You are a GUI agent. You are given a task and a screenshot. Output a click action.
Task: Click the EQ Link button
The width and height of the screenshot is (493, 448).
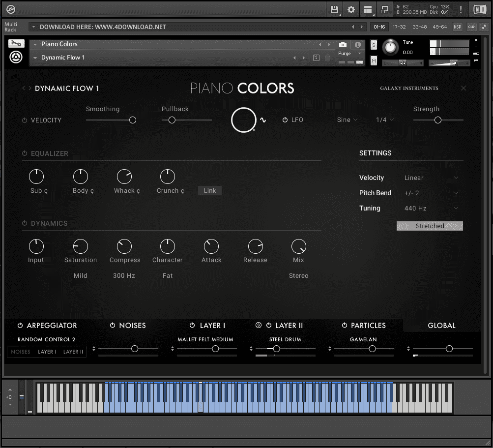click(210, 190)
